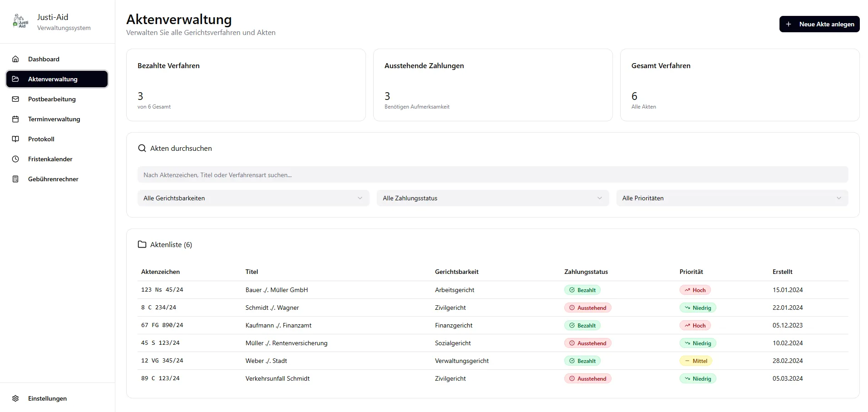Click the Dashboard home icon
Image resolution: width=868 pixels, height=412 pixels.
tap(15, 59)
